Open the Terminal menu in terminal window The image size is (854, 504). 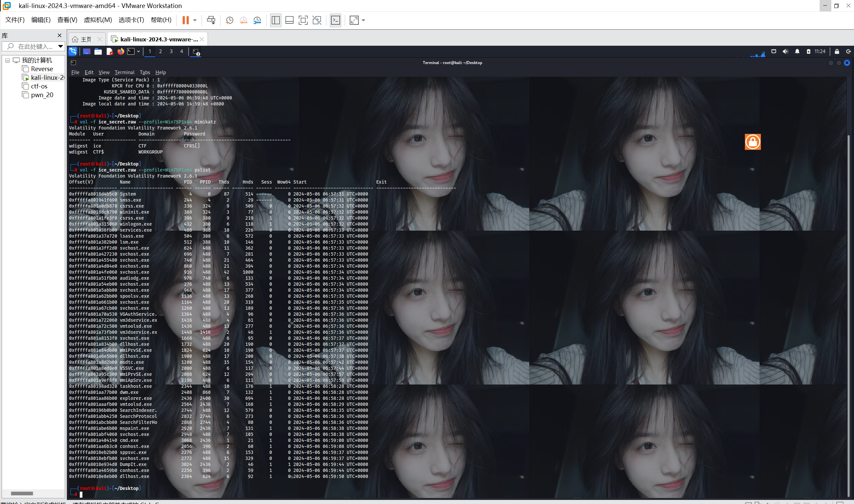(x=124, y=72)
